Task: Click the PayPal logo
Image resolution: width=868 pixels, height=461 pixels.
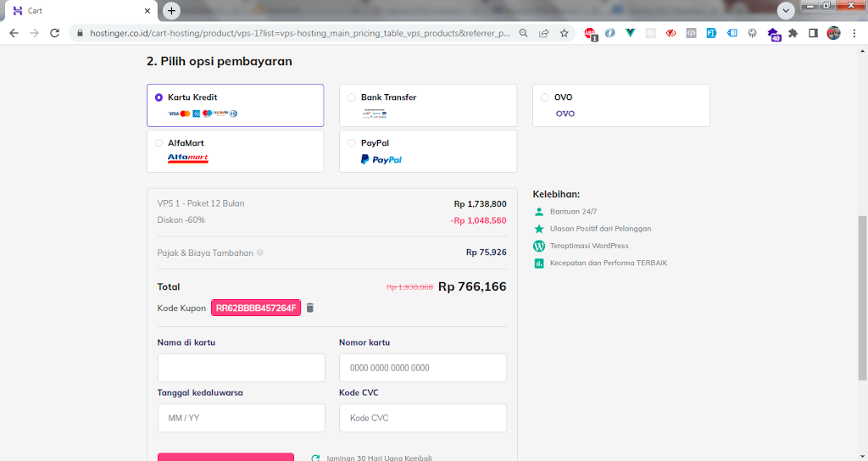Action: point(381,159)
